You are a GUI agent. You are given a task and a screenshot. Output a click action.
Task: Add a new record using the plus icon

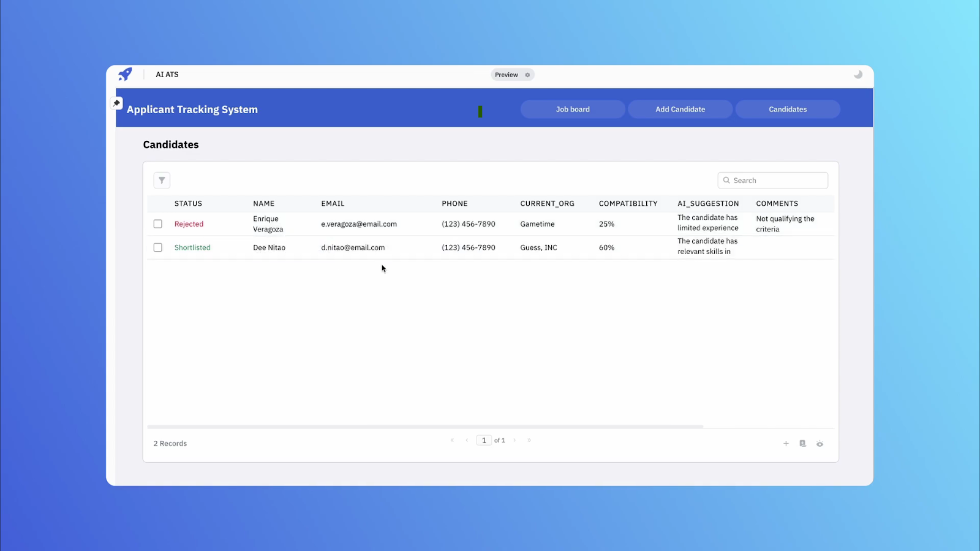(x=786, y=443)
